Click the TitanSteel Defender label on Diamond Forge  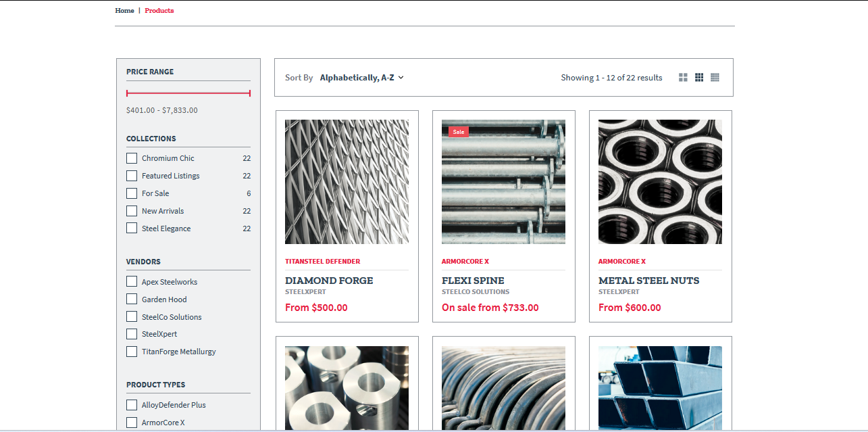322,262
